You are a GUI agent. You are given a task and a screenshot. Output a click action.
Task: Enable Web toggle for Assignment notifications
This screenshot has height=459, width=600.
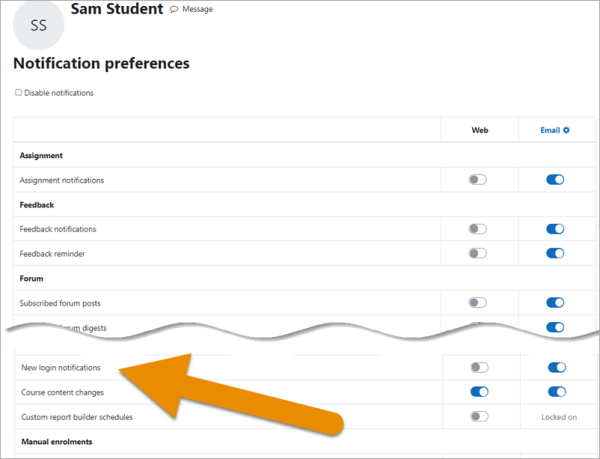[477, 180]
